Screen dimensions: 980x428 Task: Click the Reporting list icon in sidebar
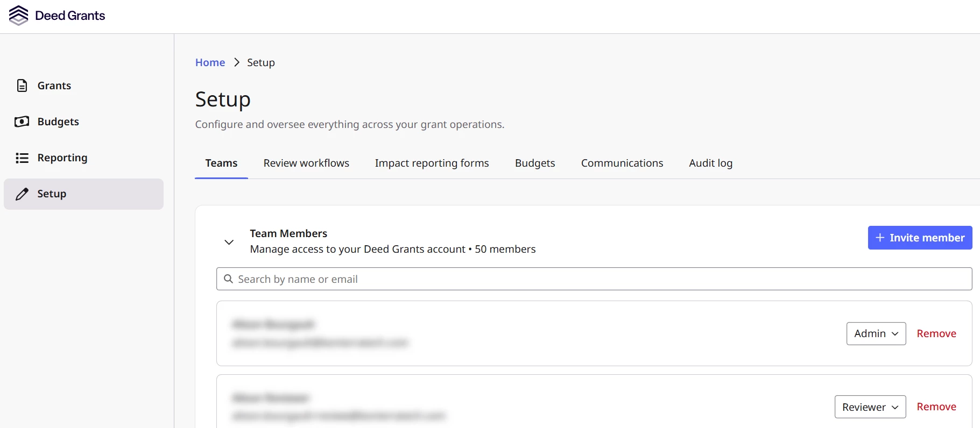[22, 158]
